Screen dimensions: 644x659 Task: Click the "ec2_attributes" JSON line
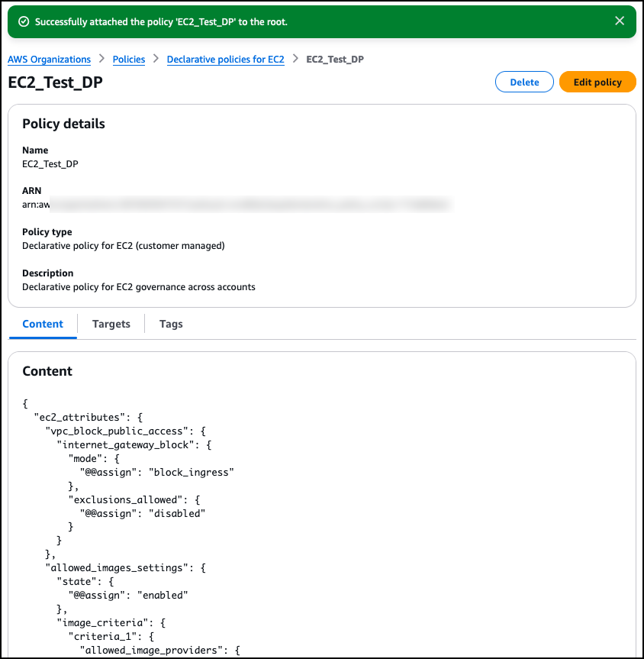click(89, 418)
